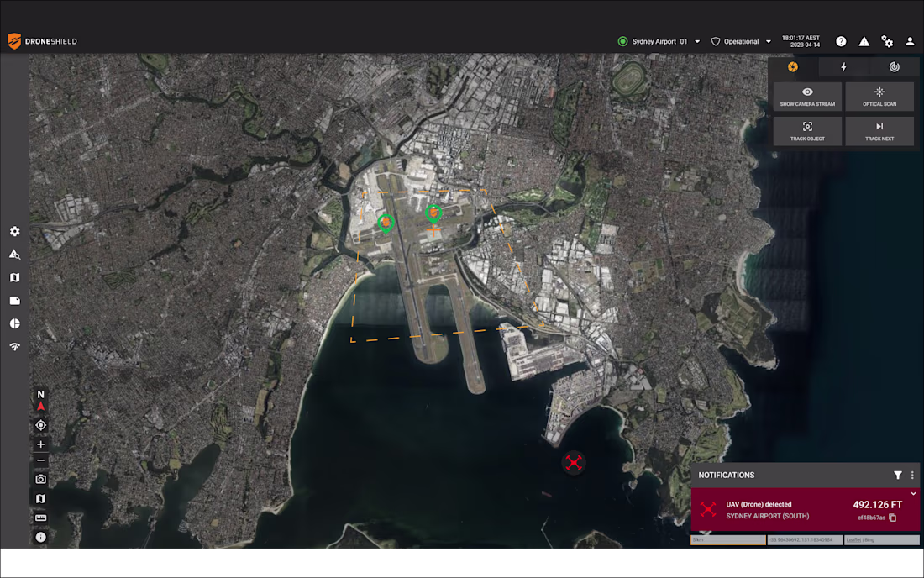The height and width of the screenshot is (578, 924).
Task: Copy the drone ID cf45b67as
Action: (x=893, y=518)
